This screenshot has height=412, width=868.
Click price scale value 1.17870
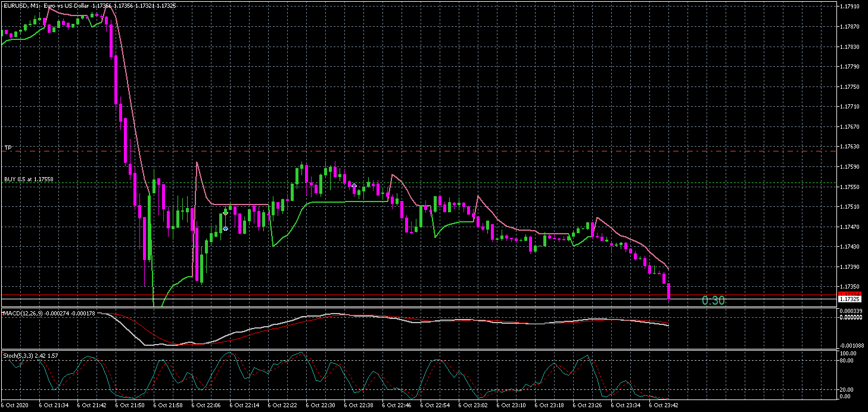[x=849, y=27]
